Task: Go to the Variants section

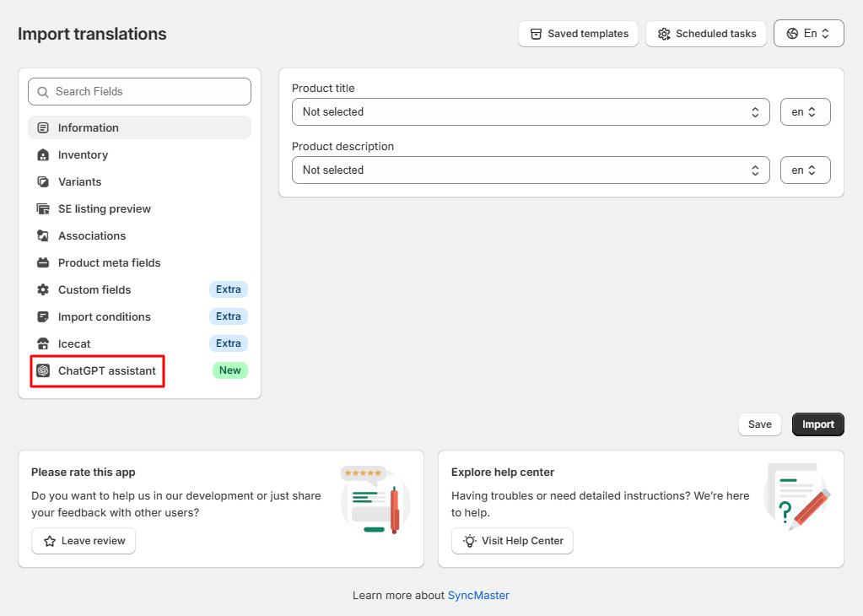Action: [140, 181]
